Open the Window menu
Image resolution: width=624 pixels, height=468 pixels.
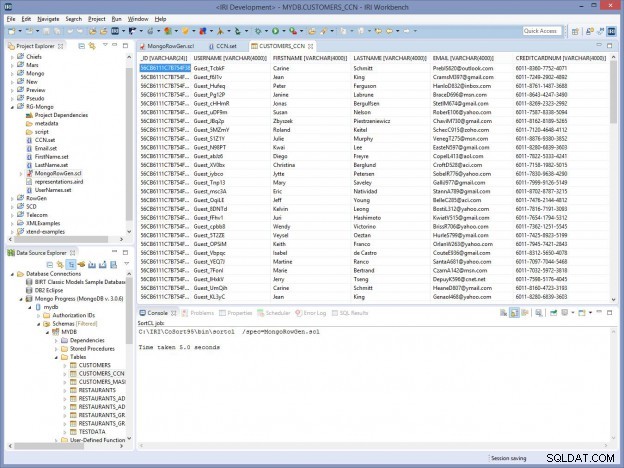pos(138,19)
